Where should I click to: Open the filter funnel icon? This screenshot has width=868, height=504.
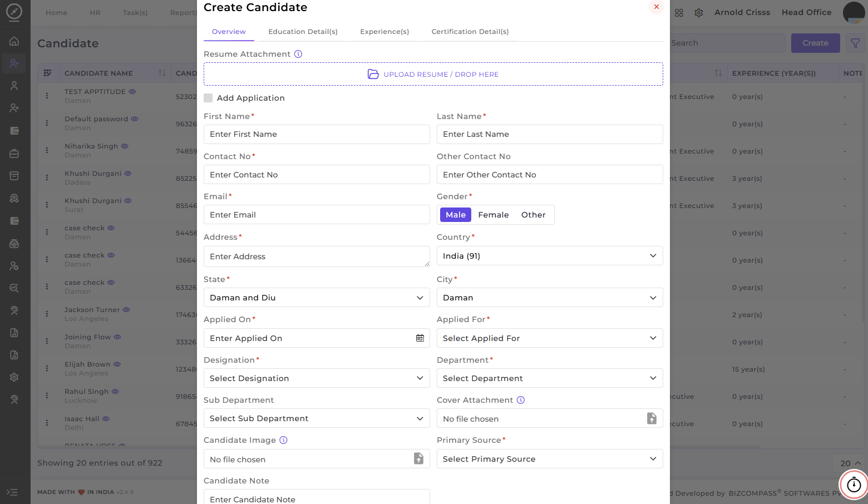[x=855, y=43]
